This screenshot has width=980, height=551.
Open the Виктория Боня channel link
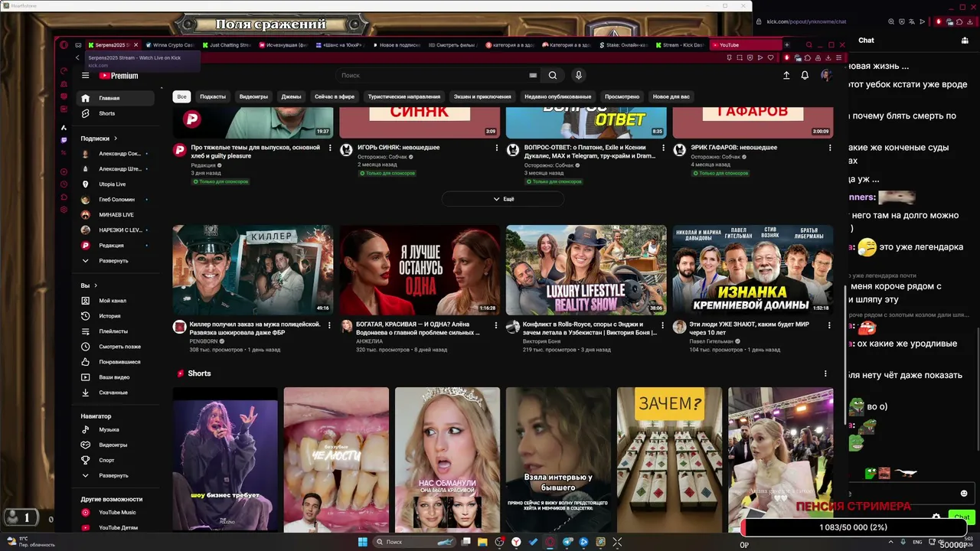point(542,341)
